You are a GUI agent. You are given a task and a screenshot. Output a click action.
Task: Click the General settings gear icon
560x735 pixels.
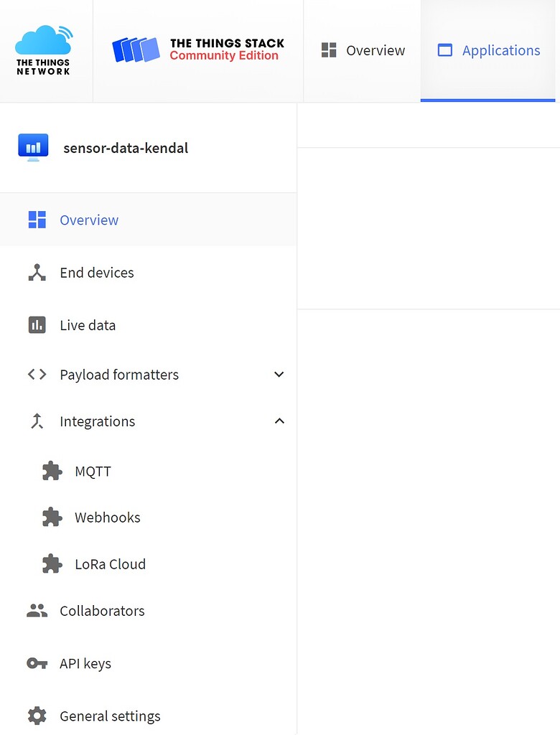[37, 715]
